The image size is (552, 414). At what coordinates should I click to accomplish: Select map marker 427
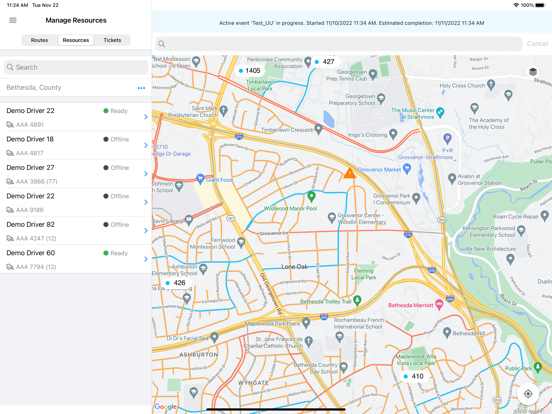tap(325, 62)
